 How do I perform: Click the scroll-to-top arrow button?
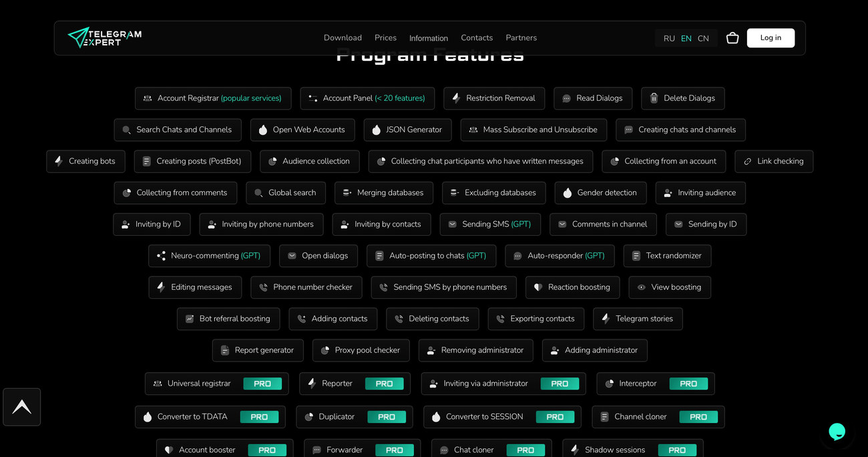(x=22, y=407)
